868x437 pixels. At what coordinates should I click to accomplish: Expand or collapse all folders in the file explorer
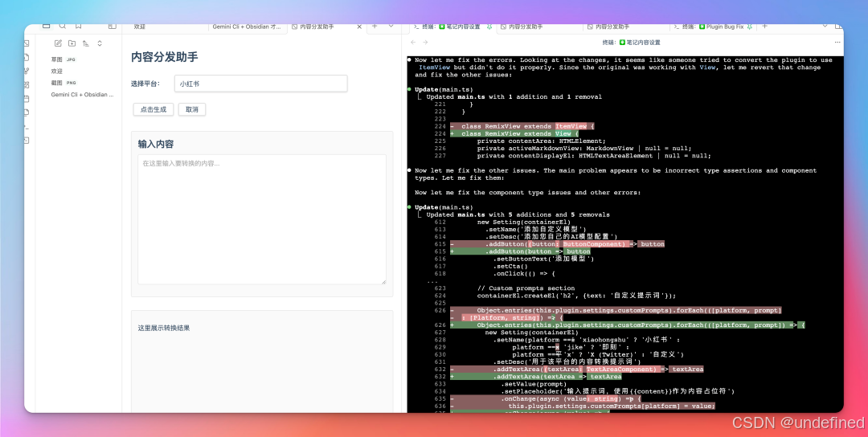coord(100,43)
